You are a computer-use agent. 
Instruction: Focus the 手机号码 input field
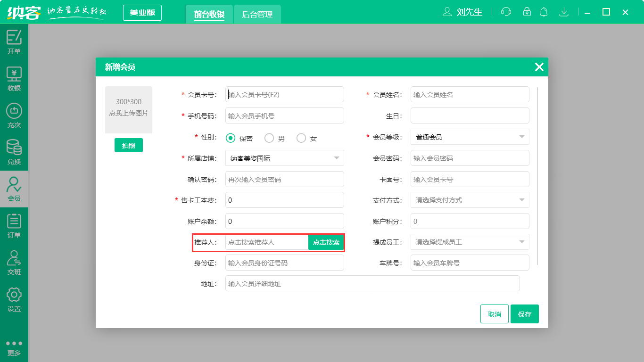click(x=285, y=115)
